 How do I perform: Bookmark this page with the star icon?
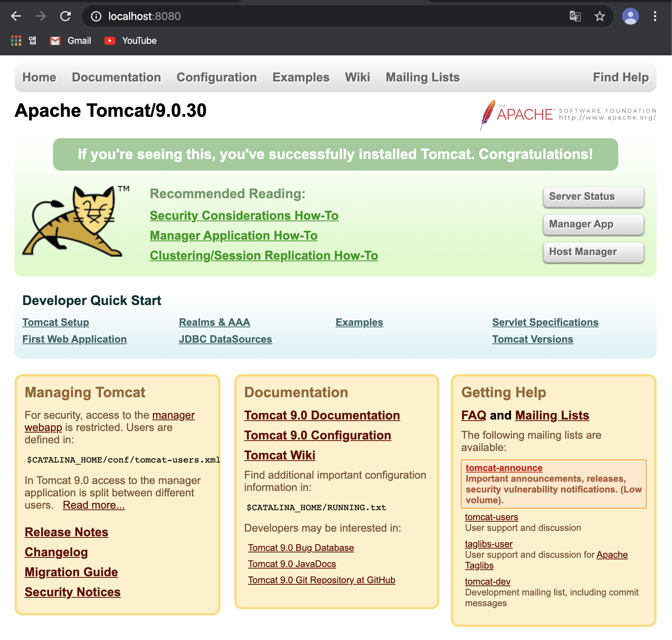(599, 16)
